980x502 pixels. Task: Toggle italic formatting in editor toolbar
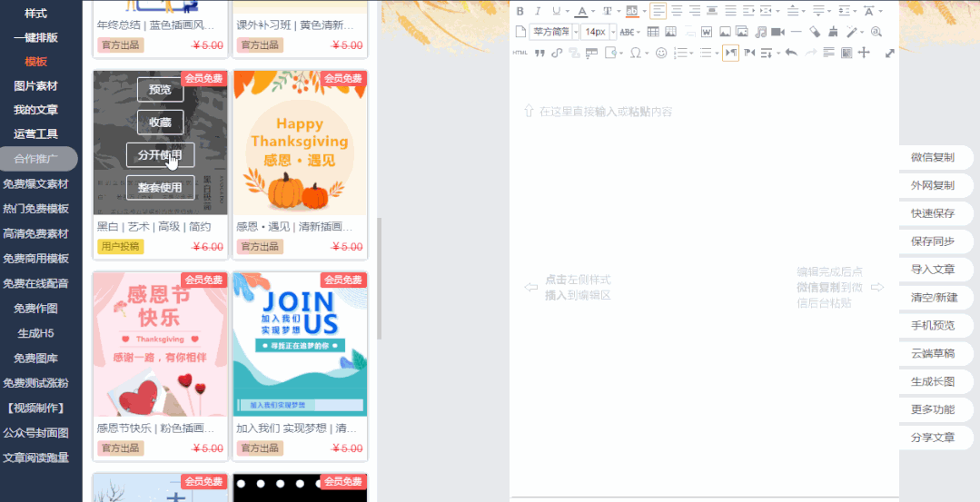point(538,11)
